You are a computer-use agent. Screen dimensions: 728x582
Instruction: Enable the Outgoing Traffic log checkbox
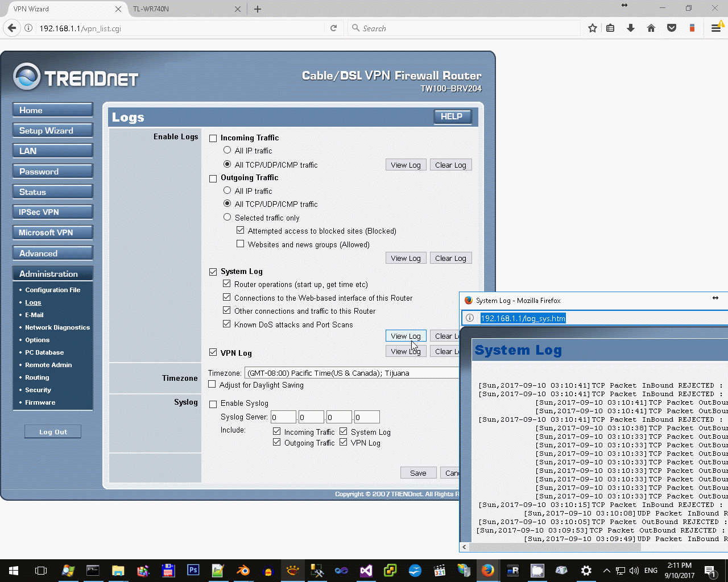(x=213, y=178)
